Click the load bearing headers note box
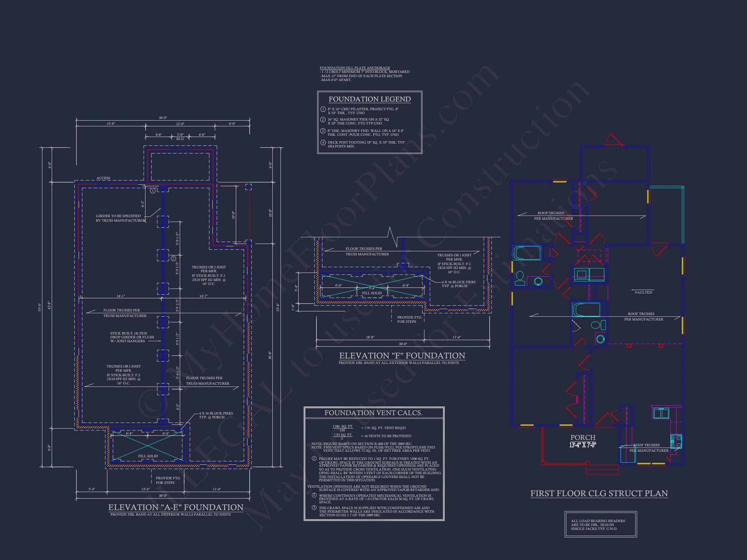 coord(600,525)
